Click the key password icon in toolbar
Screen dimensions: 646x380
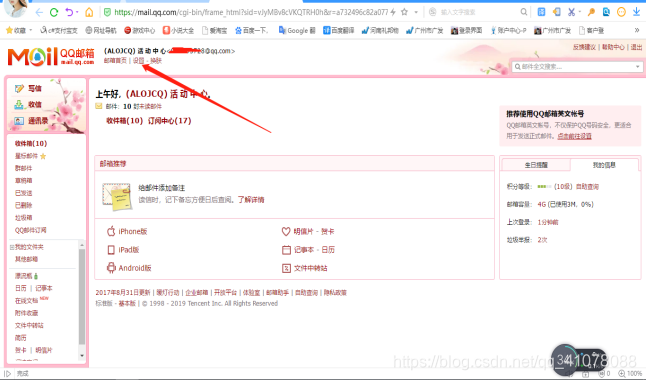pyautogui.click(x=591, y=12)
